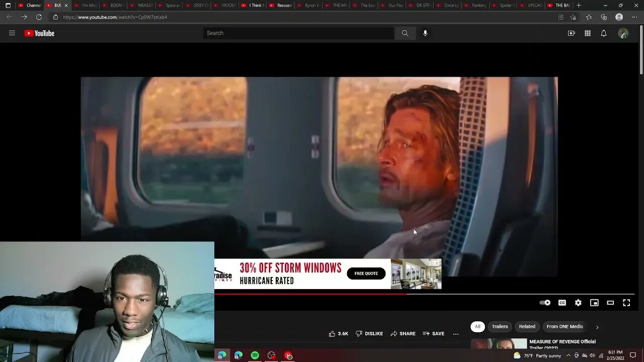Open the browser three-dot settings menu
The width and height of the screenshot is (644, 362).
(x=634, y=17)
